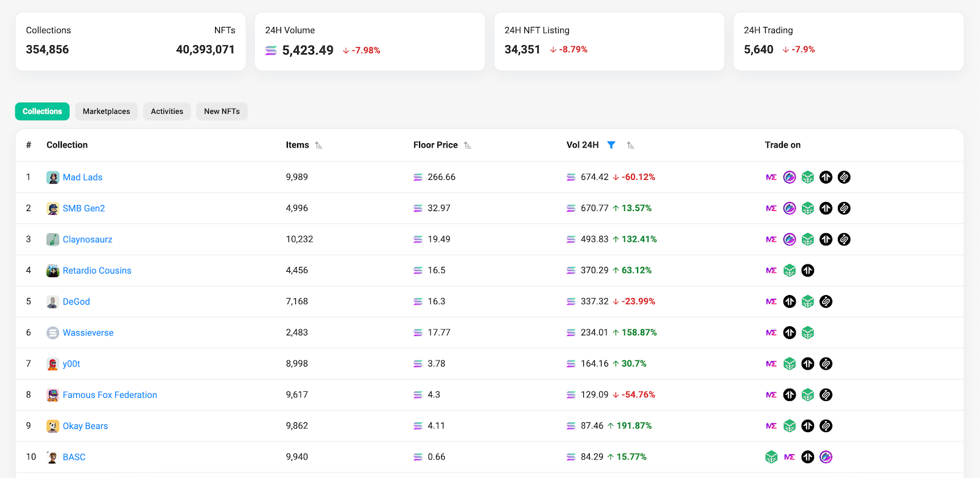Screen dimensions: 980x478
Task: Sort the table by Items
Action: click(x=318, y=146)
